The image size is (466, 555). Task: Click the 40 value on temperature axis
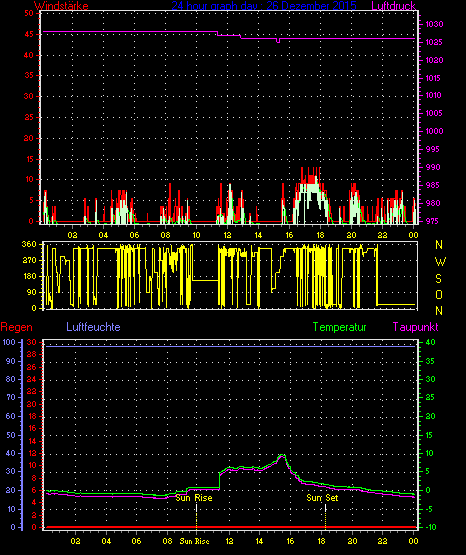pos(430,342)
